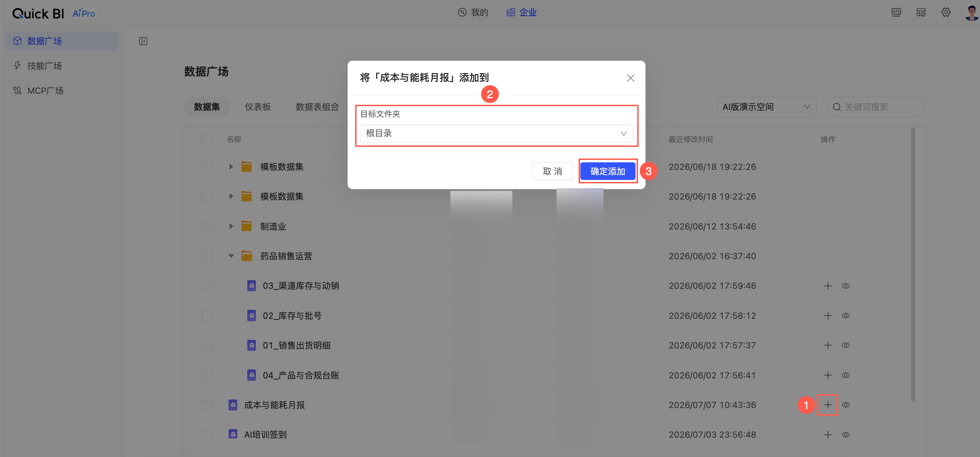Click the 02_库存与批号 dataset icon
980x457 pixels.
251,316
